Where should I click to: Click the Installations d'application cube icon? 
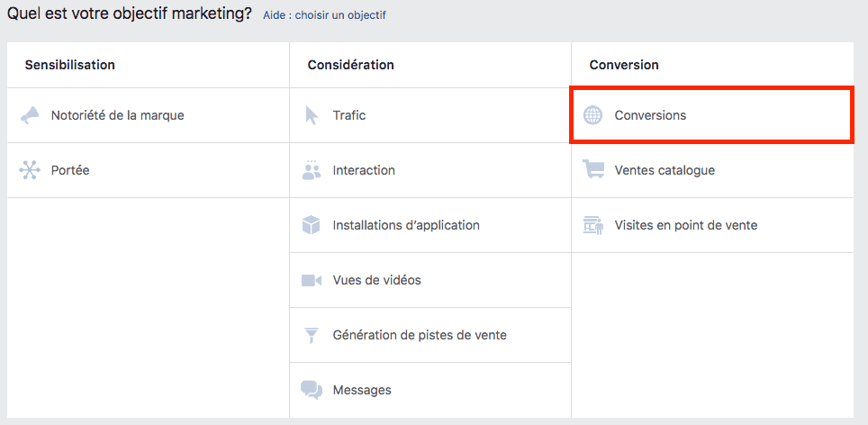312,225
